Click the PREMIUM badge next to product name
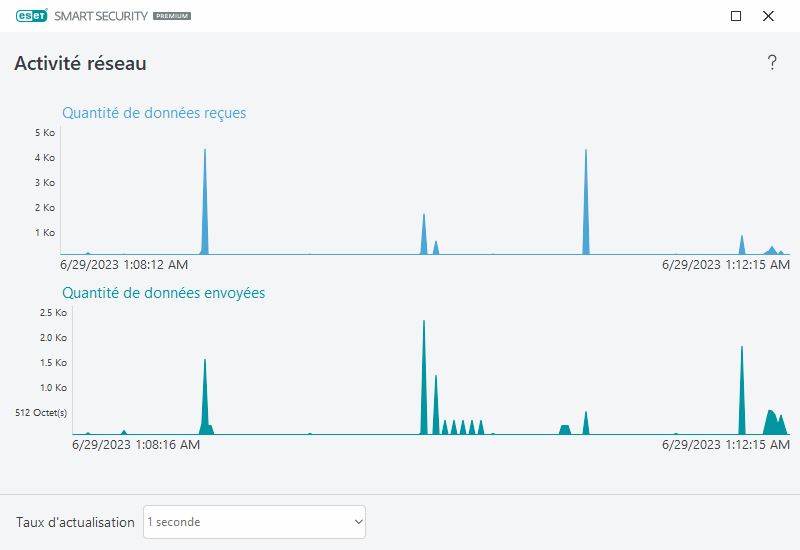 [172, 17]
